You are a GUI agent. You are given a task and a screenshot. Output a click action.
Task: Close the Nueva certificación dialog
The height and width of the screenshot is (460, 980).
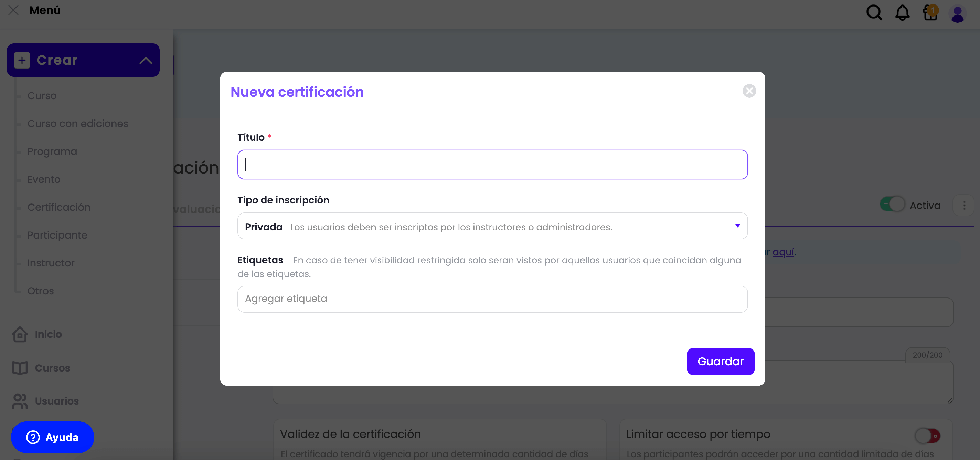[x=749, y=91]
